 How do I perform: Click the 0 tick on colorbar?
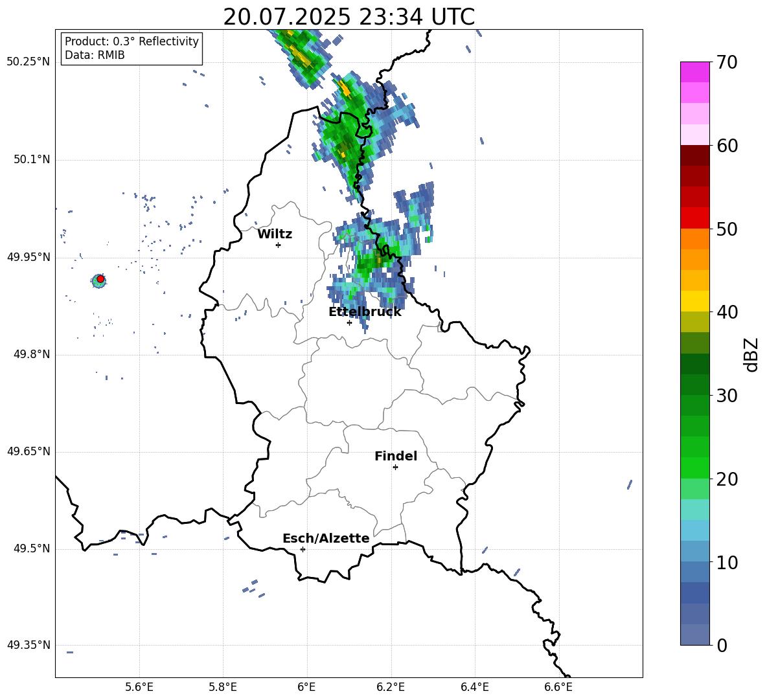tap(722, 645)
